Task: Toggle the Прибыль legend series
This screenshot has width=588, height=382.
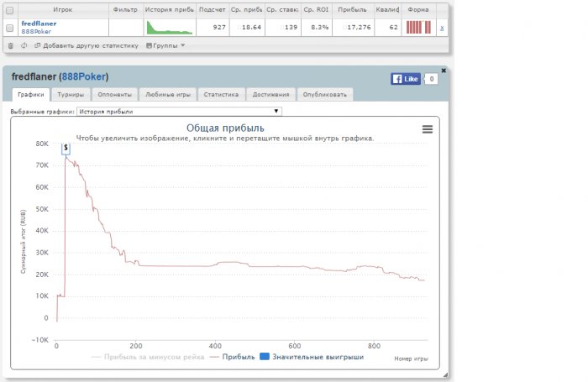Action: (233, 357)
